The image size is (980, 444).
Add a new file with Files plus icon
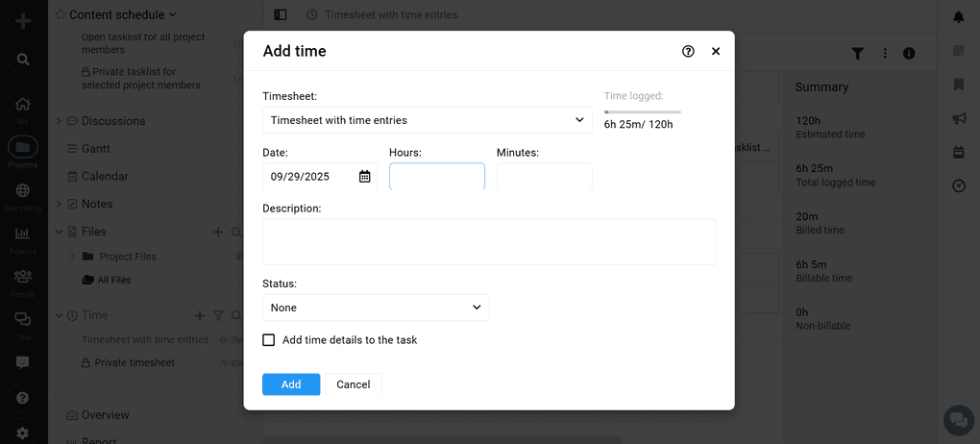pyautogui.click(x=218, y=232)
